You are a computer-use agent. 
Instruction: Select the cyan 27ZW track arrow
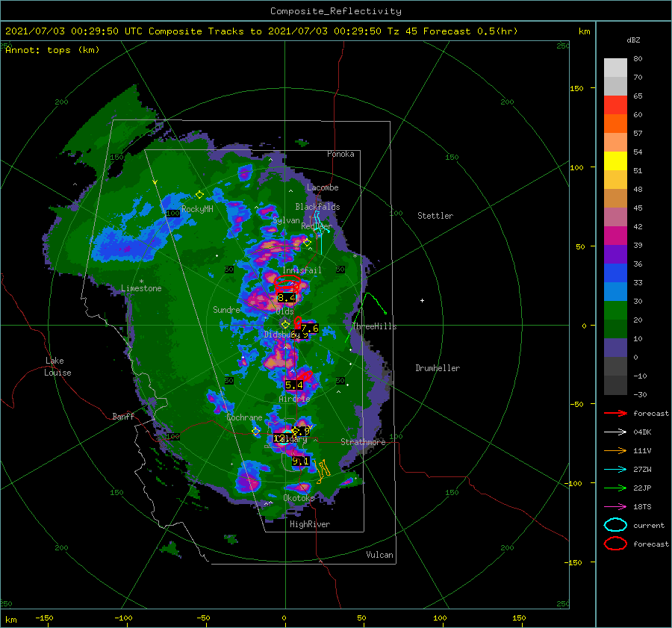point(615,470)
